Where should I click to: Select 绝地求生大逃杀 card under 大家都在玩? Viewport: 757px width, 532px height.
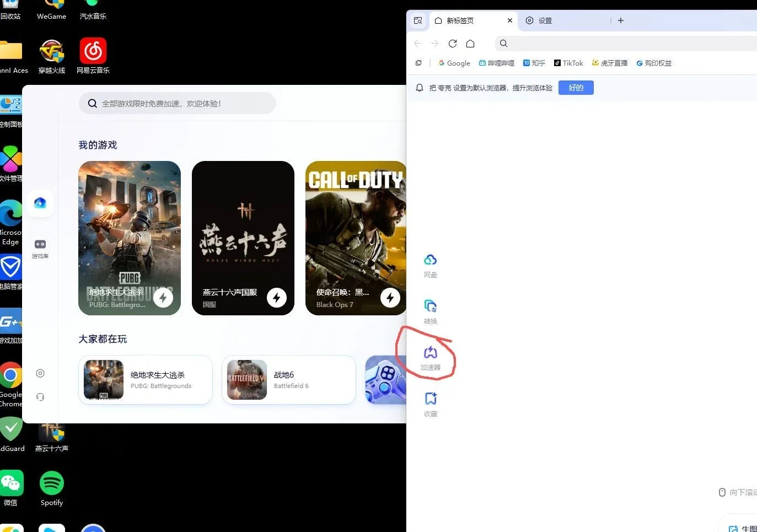point(146,380)
